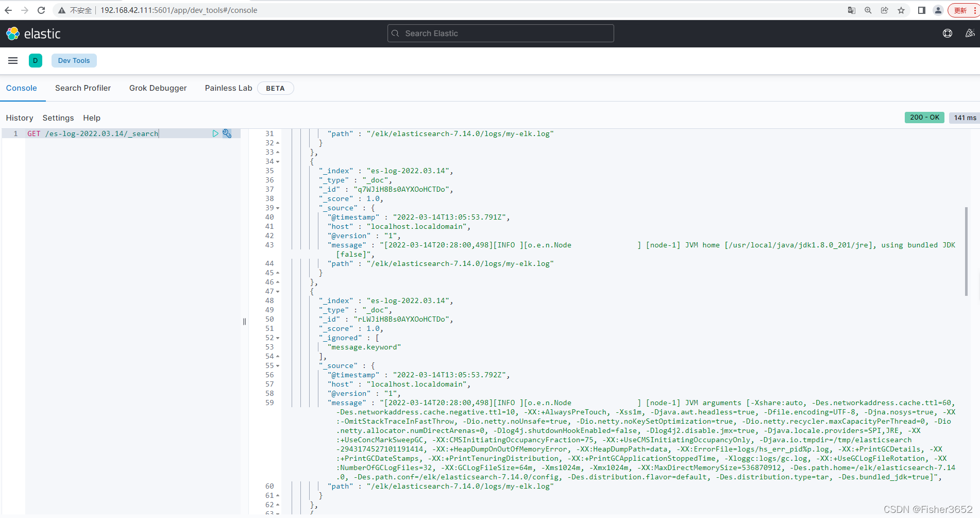Send request with the play icon
Viewport: 980px width, 518px height.
(215, 133)
